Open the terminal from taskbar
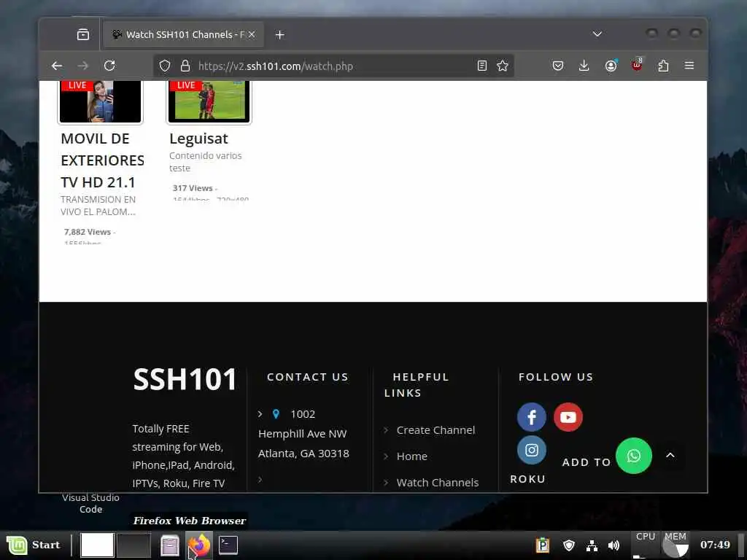Image resolution: width=747 pixels, height=560 pixels. click(x=228, y=545)
